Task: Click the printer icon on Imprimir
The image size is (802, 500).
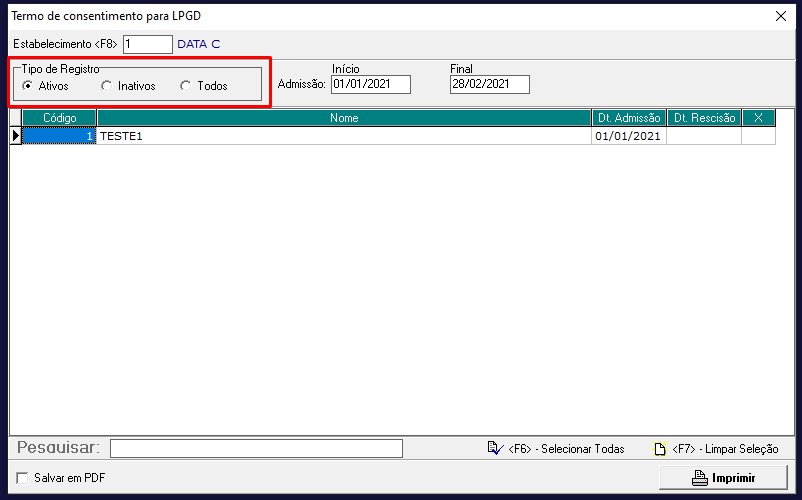Action: tap(700, 478)
